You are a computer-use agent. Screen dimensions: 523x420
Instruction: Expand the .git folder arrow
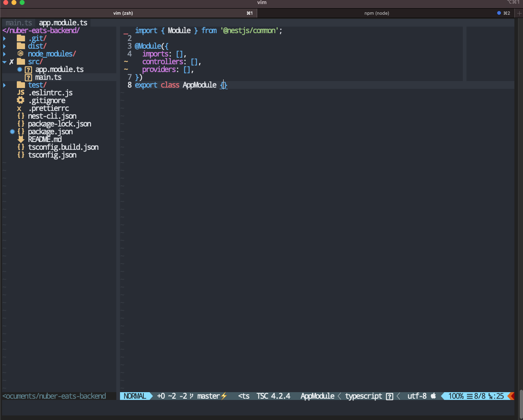(5, 38)
